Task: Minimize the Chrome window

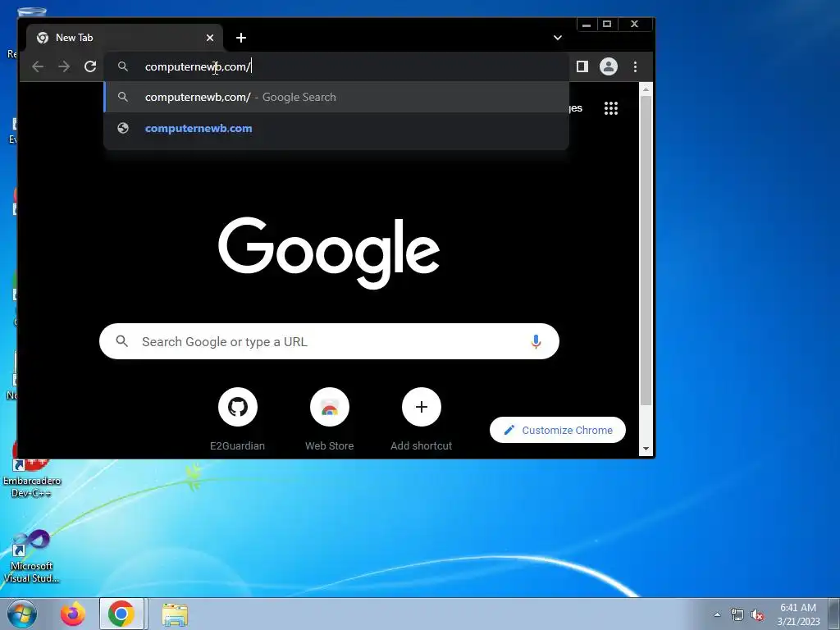Action: coord(587,24)
